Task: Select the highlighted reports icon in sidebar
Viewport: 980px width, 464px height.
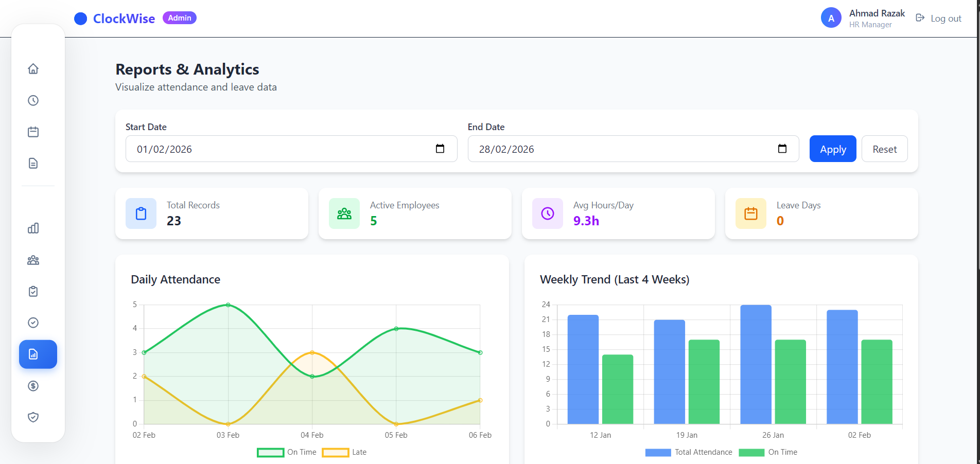Action: 38,354
